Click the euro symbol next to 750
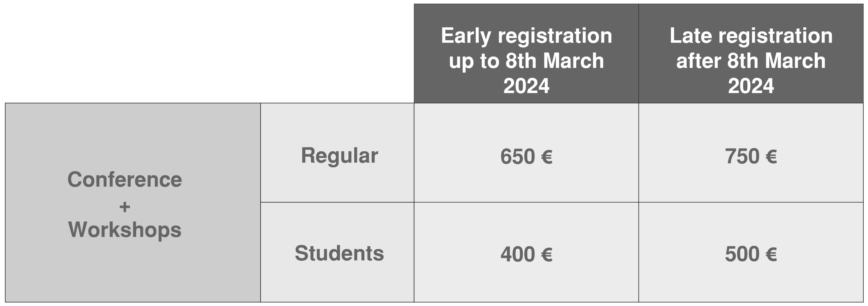 pyautogui.click(x=771, y=157)
